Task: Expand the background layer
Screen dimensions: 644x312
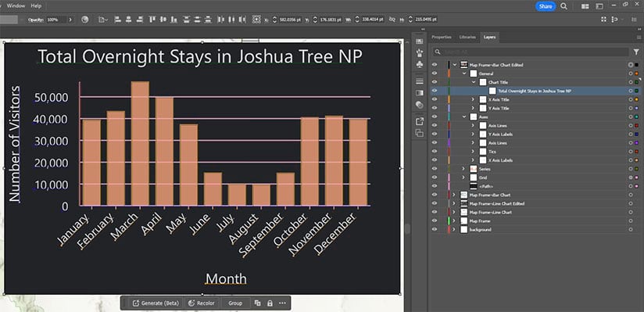Action: coord(455,230)
